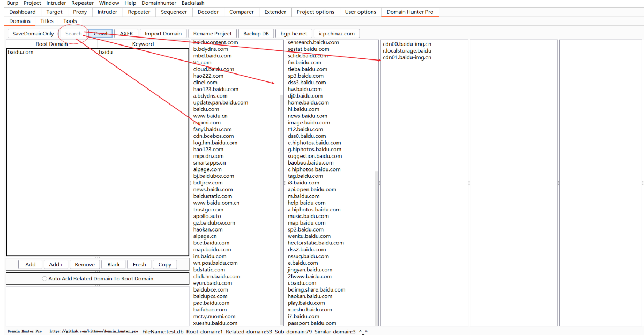Select trustgo.com in related domains
The height and width of the screenshot is (335, 644).
(208, 209)
